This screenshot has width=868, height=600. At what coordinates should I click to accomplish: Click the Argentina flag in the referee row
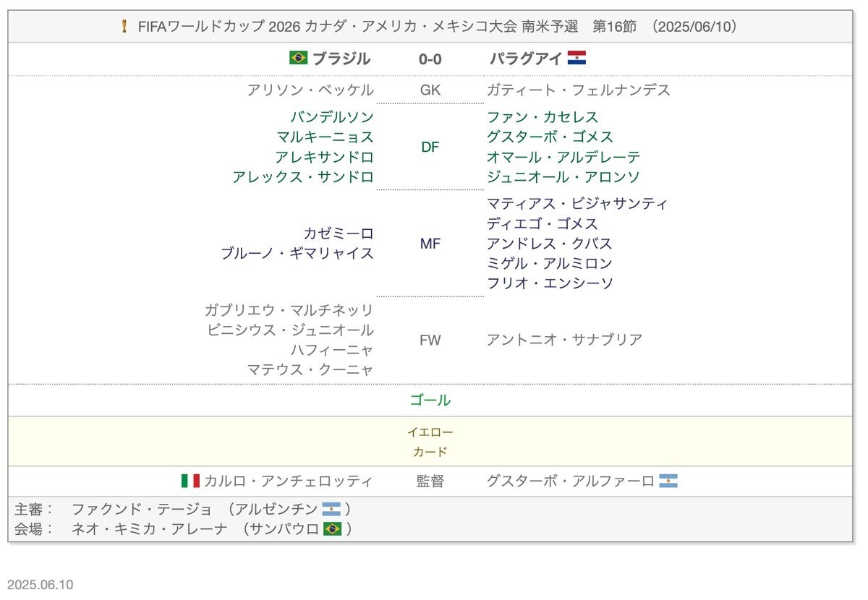pyautogui.click(x=331, y=509)
